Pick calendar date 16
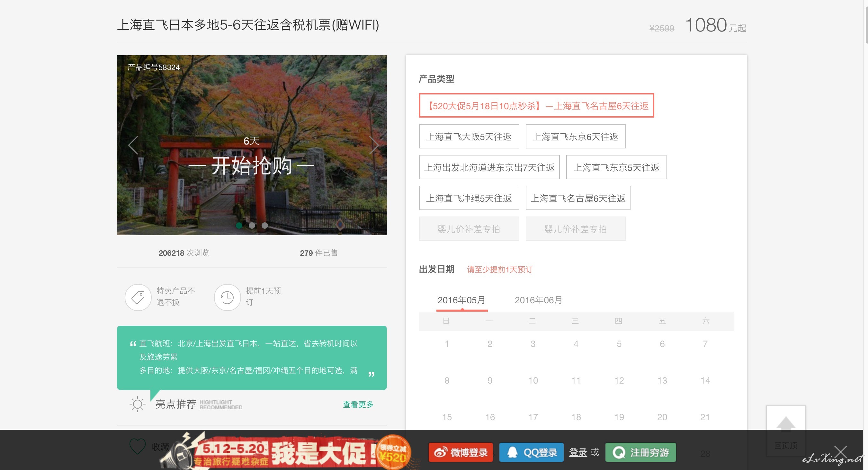Viewport: 868px width, 470px height. click(490, 417)
